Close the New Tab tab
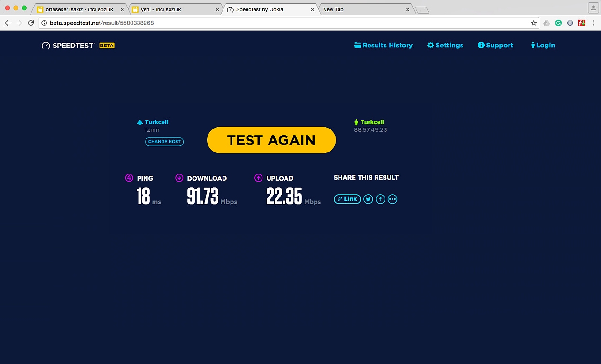The image size is (601, 364). pos(407,9)
